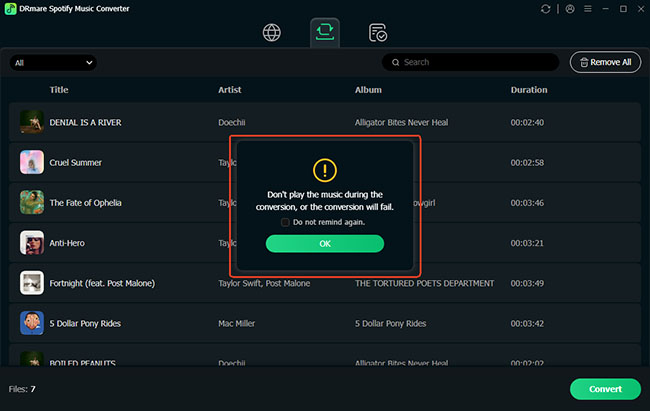650x411 pixels.
Task: Click artist Mac Miller
Action: point(236,323)
